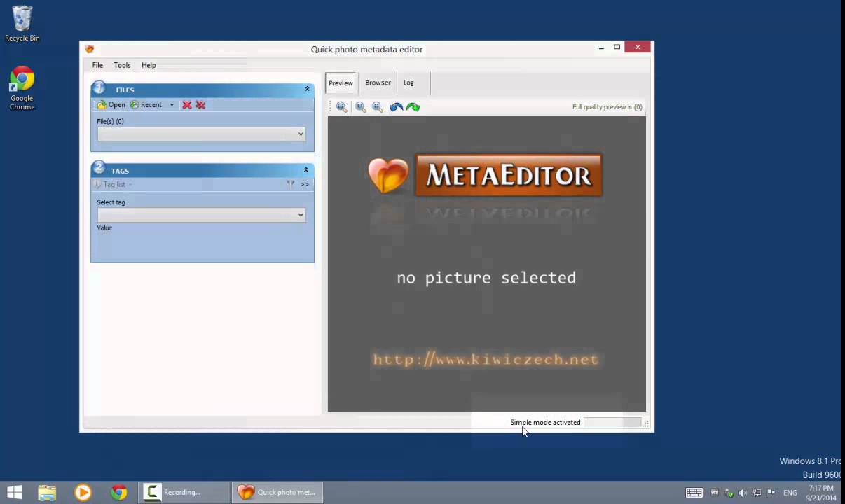Click the safely remove hardware tray icon
This screenshot has height=504, width=845.
(x=729, y=493)
